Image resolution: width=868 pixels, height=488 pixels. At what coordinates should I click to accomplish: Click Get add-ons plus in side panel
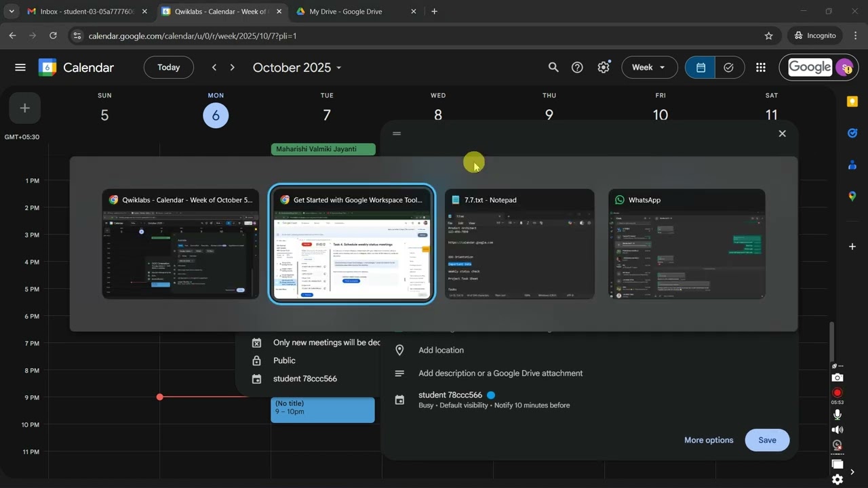point(852,246)
